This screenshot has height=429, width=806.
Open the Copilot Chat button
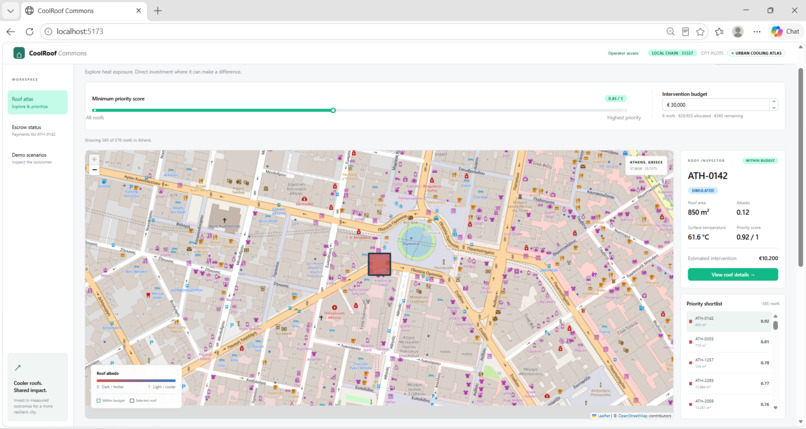[785, 31]
